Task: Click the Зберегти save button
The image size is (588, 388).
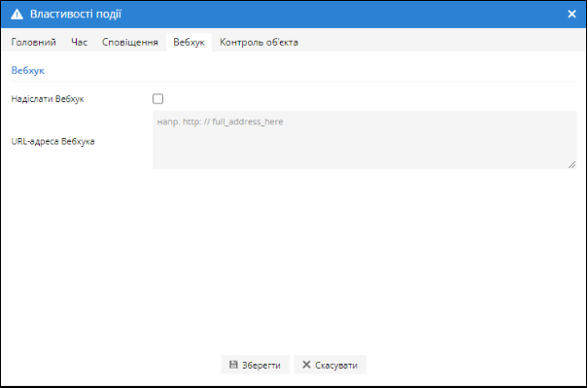Action: pyautogui.click(x=255, y=365)
